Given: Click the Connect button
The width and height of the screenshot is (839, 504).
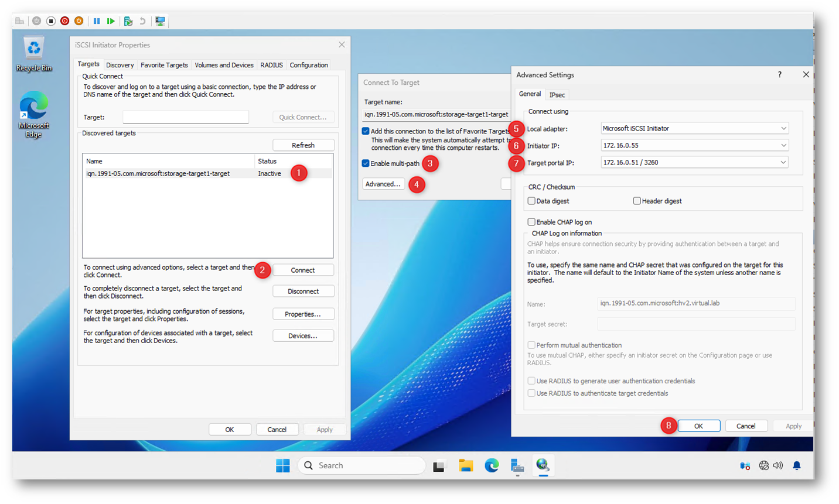Looking at the screenshot, I should click(x=303, y=270).
